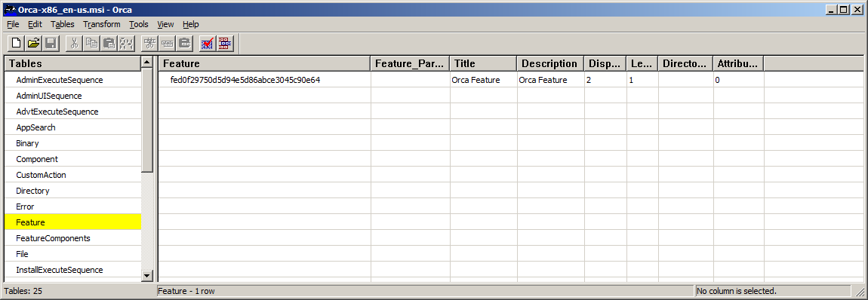
Task: Click the Directo... column header
Action: point(686,63)
